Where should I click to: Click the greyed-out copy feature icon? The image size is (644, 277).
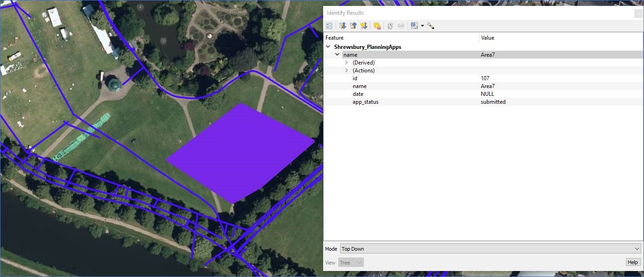tap(390, 26)
